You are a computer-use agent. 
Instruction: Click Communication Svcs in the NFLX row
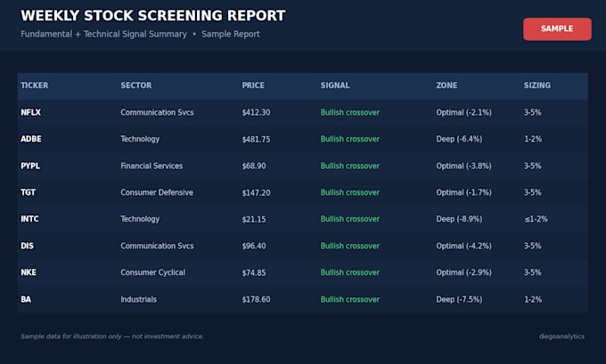click(158, 112)
